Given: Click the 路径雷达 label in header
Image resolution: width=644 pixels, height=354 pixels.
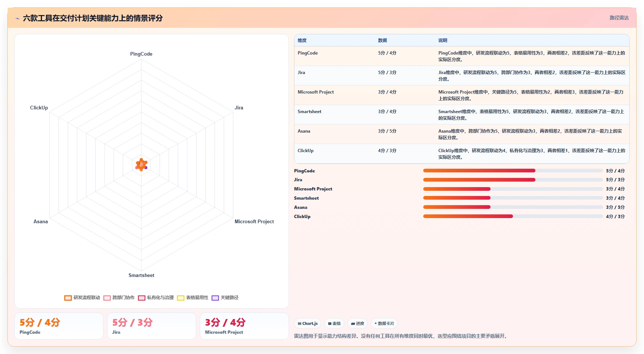Looking at the screenshot, I should [619, 18].
